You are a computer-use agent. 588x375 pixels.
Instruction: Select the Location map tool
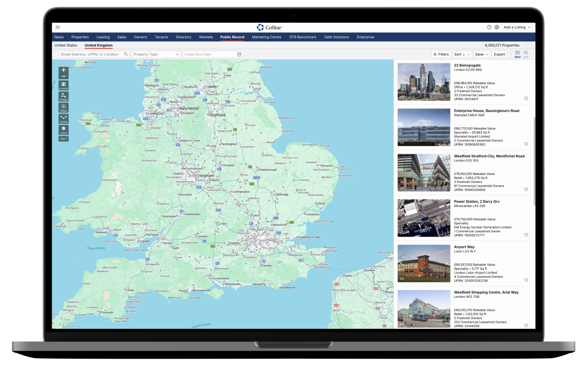click(x=63, y=85)
